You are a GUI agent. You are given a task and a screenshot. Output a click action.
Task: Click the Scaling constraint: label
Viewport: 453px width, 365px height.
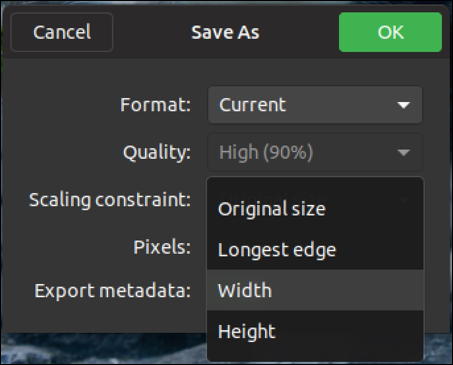click(x=110, y=200)
